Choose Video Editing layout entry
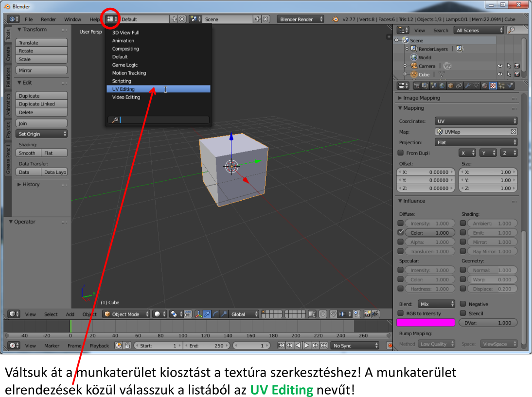 click(x=159, y=97)
